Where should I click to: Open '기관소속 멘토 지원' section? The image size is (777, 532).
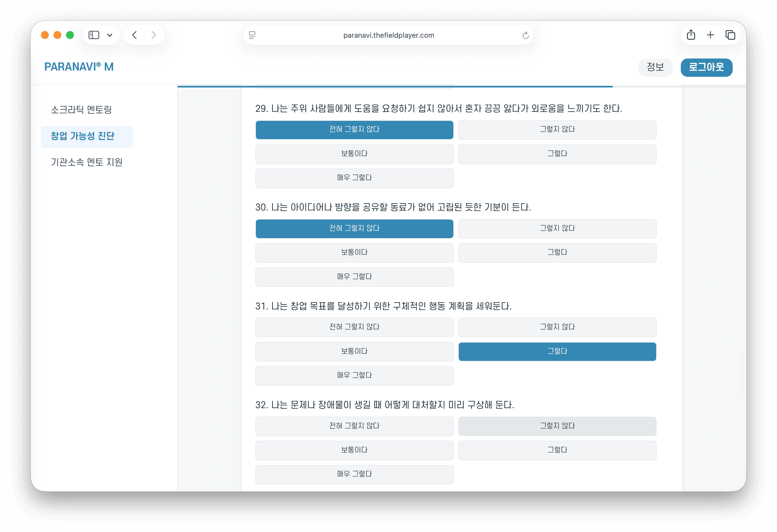tap(87, 162)
